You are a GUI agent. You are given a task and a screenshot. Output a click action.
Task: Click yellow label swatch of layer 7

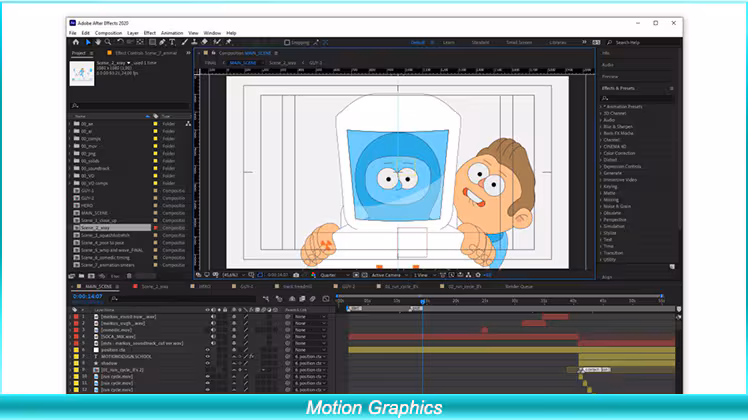click(x=76, y=357)
